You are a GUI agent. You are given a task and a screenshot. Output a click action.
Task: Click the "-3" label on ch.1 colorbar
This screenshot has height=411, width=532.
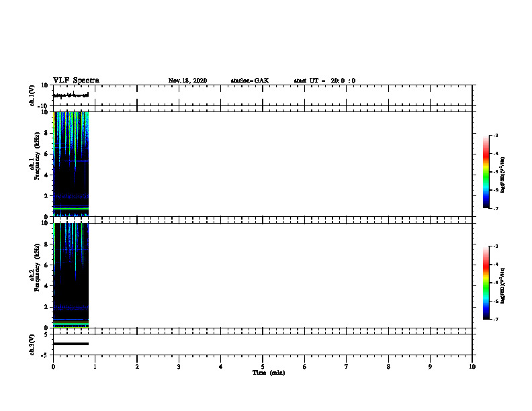pyautogui.click(x=495, y=135)
